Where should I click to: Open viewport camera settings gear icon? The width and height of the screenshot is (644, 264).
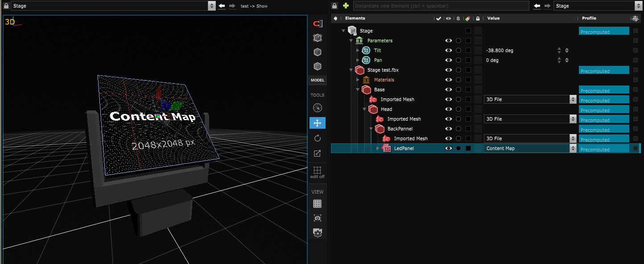[318, 233]
